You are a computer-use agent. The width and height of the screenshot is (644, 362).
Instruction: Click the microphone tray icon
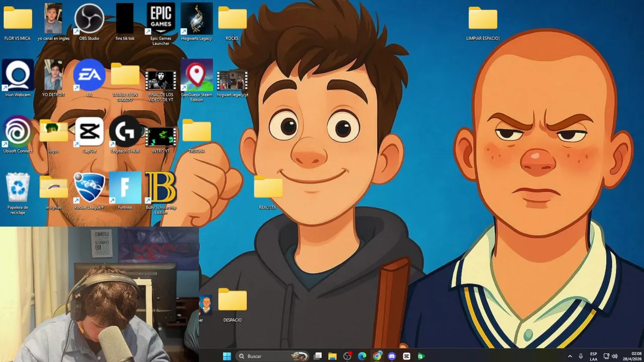(x=581, y=356)
